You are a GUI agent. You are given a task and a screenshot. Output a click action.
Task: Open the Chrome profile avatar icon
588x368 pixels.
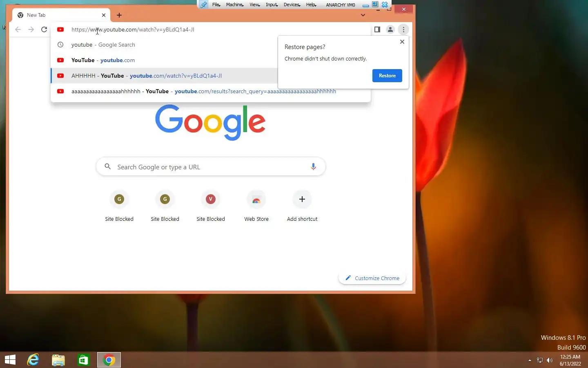point(390,29)
